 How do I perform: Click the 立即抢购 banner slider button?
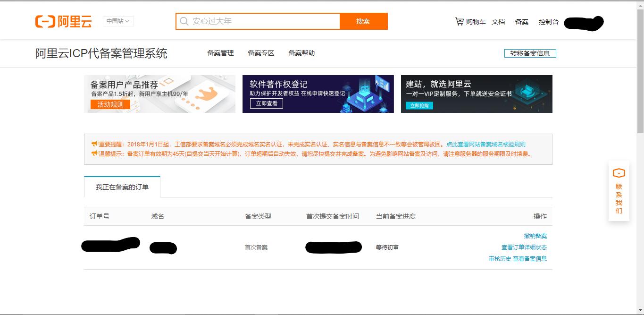[419, 106]
